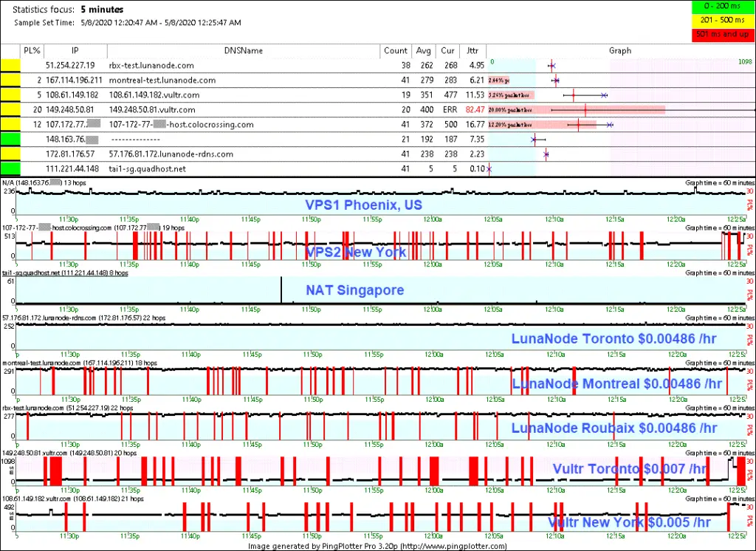Click the Sample Set Time date range
756x551 pixels.
[160, 23]
